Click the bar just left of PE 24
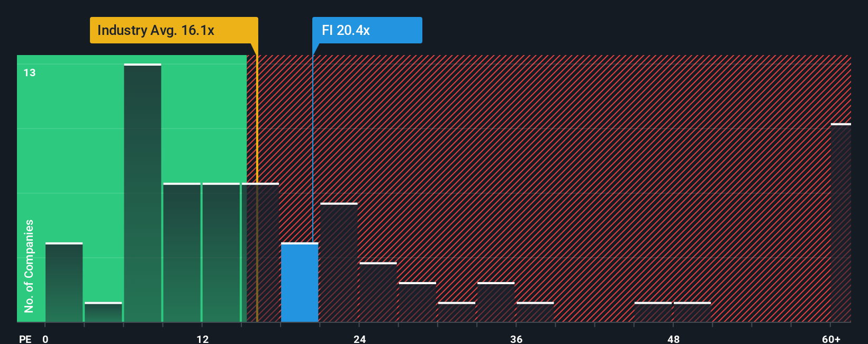The image size is (868, 344). point(339,262)
